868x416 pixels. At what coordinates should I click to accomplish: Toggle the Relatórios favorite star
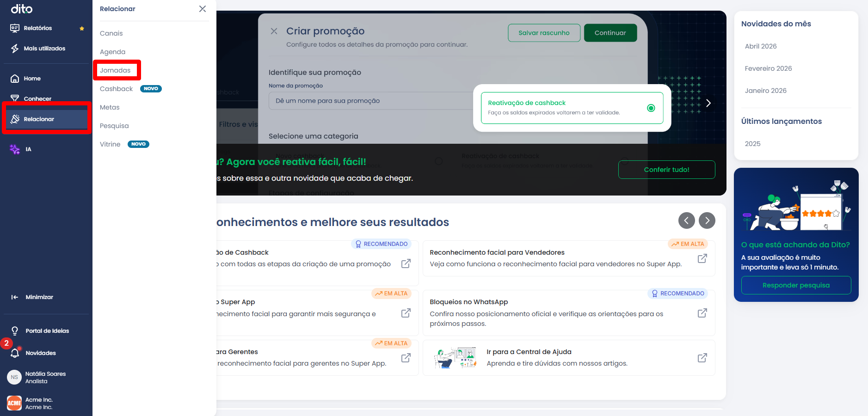(82, 29)
